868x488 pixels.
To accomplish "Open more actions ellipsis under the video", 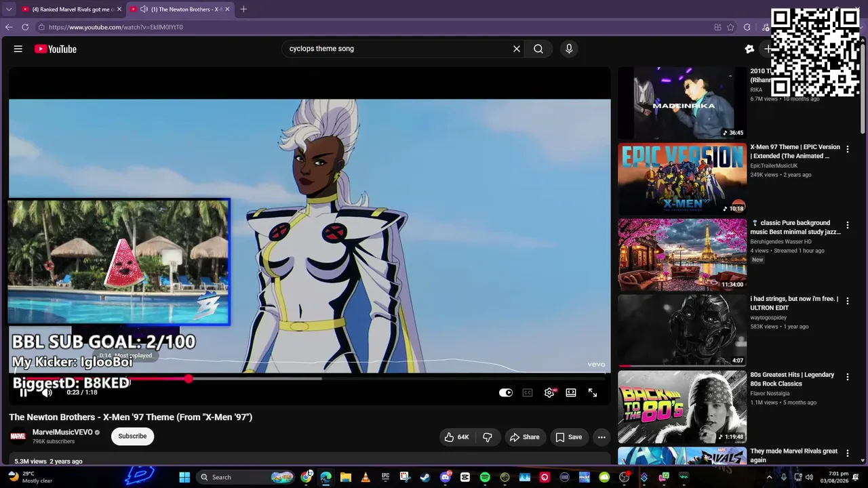I will pos(601,437).
